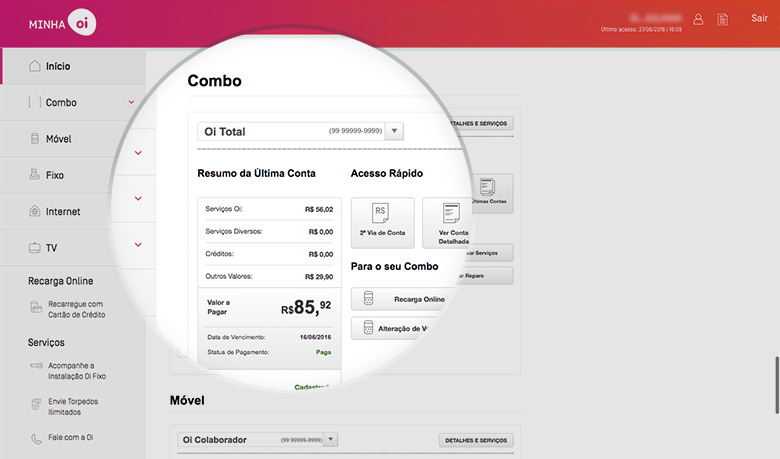The width and height of the screenshot is (780, 459).
Task: Click the Internet icon in sidebar
Action: click(34, 211)
